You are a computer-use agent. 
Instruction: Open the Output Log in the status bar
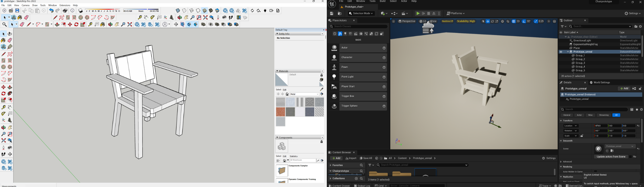(362, 185)
